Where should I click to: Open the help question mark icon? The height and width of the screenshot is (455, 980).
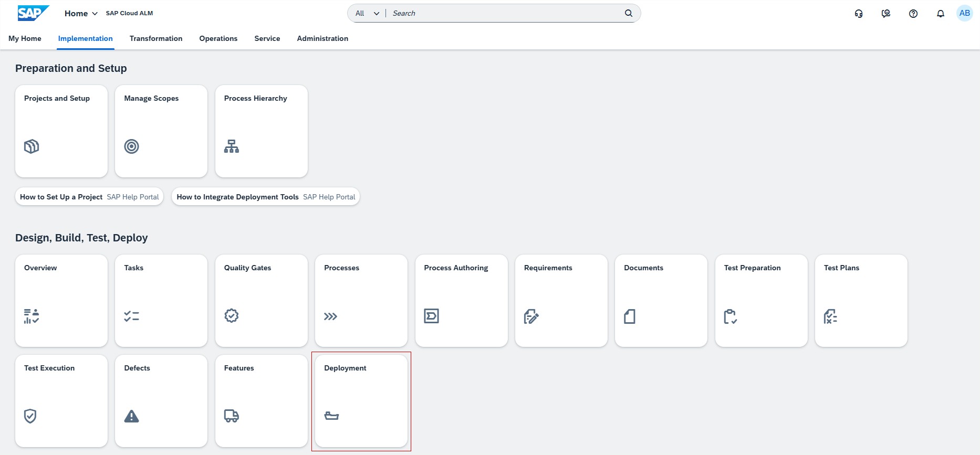coord(913,14)
